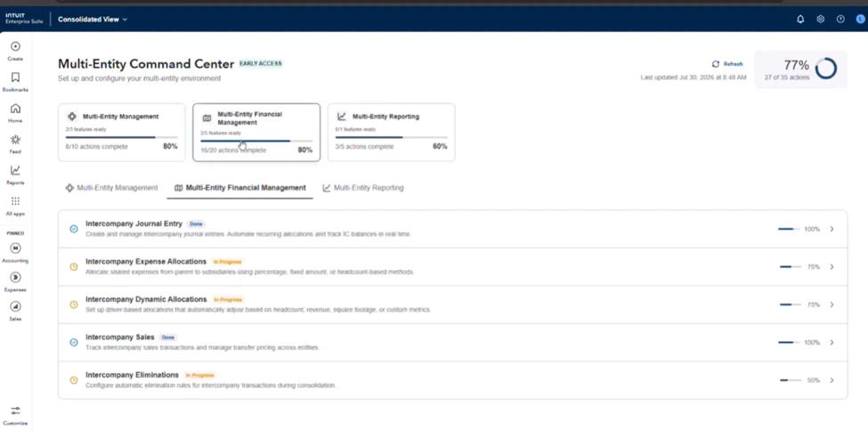Click the 'Multi-Entity Command Center' heading
Screen dimensions: 868x431
coord(146,64)
